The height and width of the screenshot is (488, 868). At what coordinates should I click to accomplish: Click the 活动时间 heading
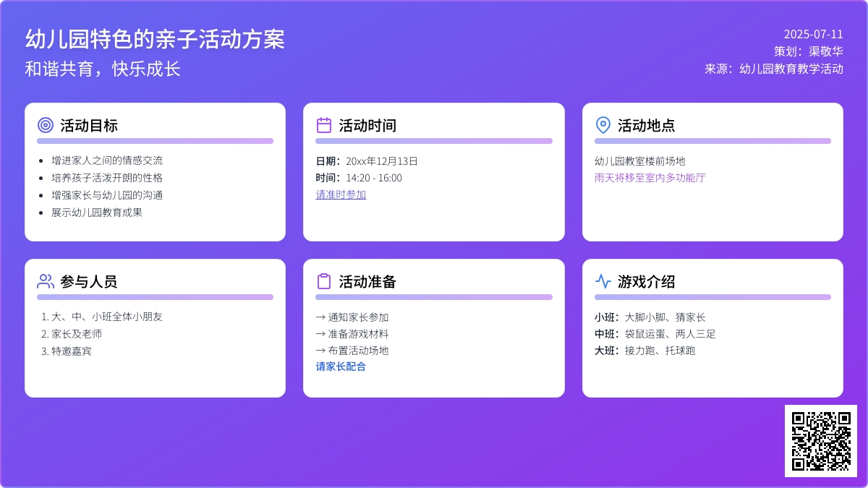coord(367,125)
